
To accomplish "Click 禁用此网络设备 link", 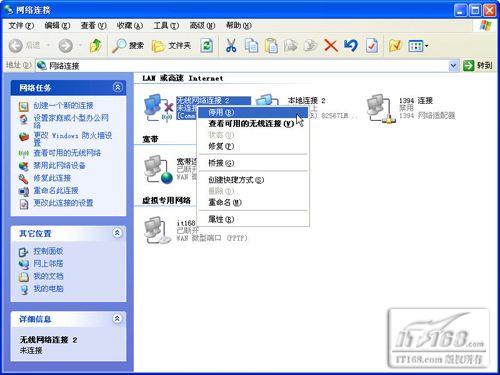I will (59, 165).
